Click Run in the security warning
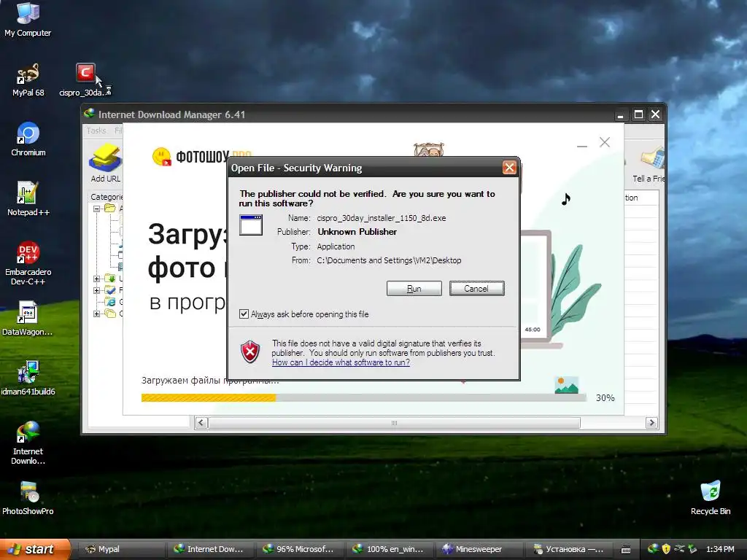The width and height of the screenshot is (747, 560). tap(414, 289)
